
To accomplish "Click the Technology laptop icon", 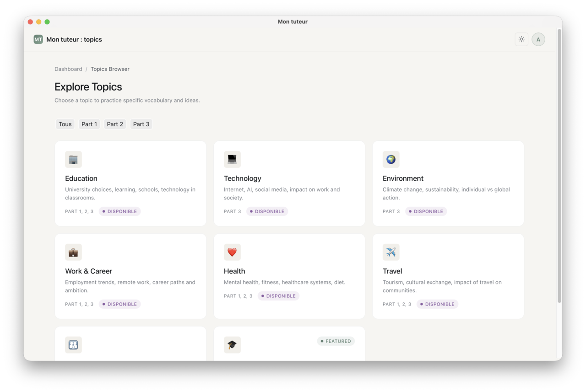I will click(232, 160).
